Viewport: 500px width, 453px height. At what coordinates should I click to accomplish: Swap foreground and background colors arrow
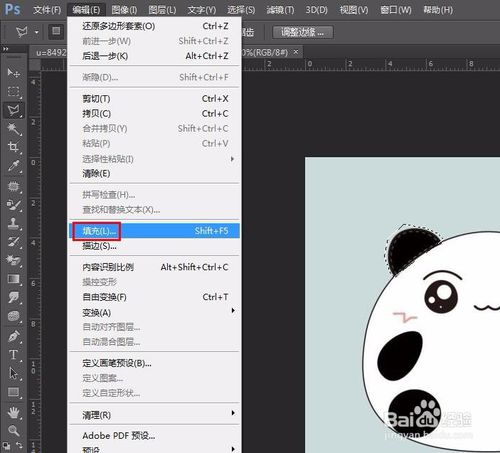click(x=20, y=444)
